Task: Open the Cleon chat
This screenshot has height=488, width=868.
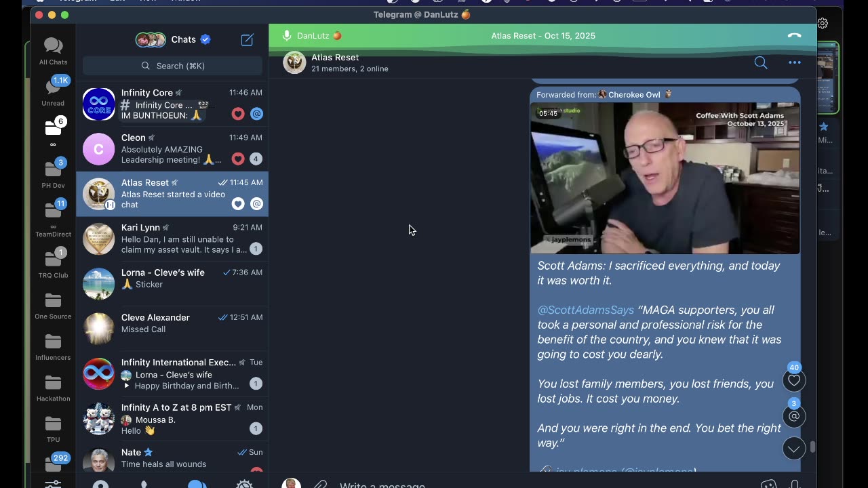Action: (x=172, y=148)
